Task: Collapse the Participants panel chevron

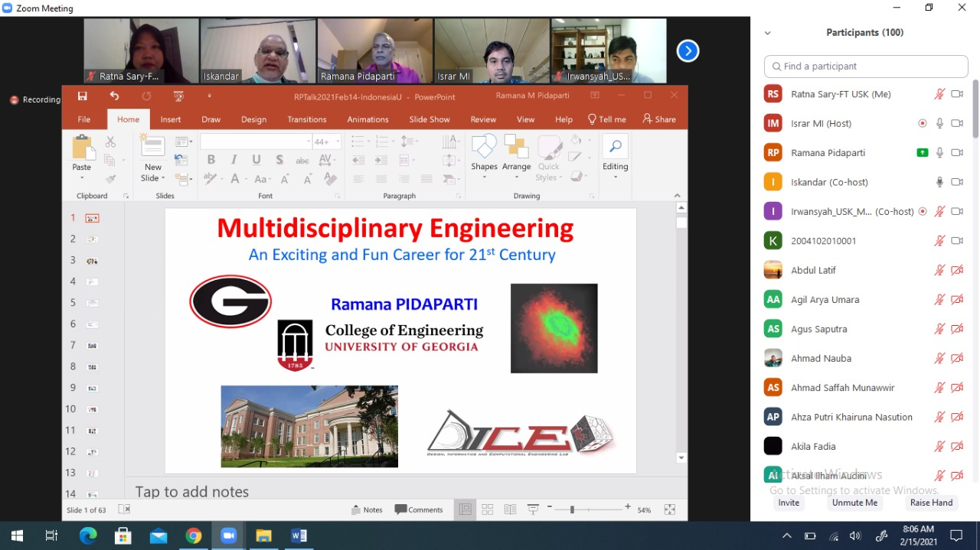Action: [x=767, y=33]
